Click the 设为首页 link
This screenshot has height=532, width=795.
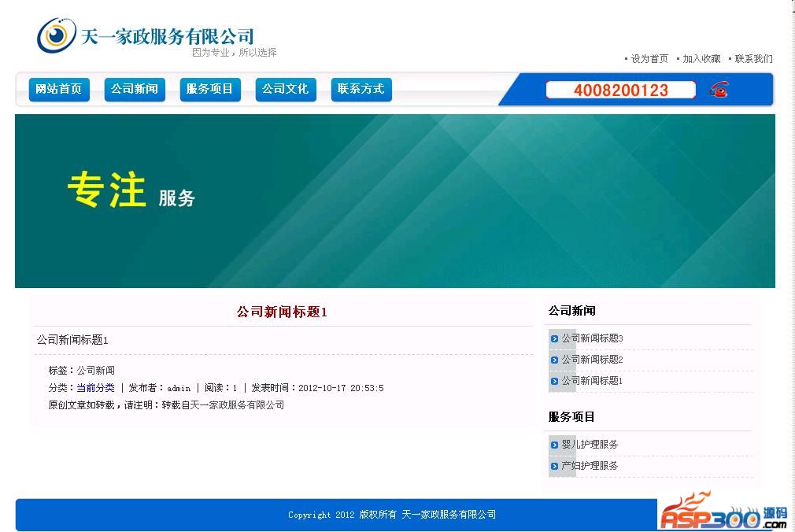649,59
